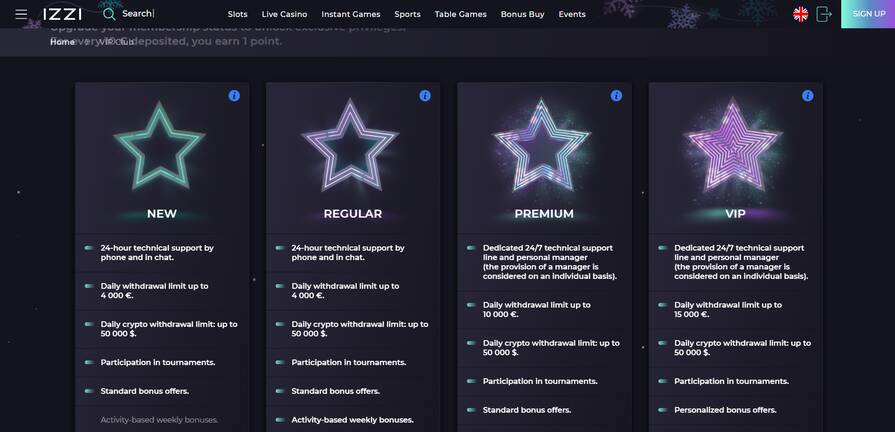Click the info icon on PREMIUM card
895x432 pixels.
616,96
